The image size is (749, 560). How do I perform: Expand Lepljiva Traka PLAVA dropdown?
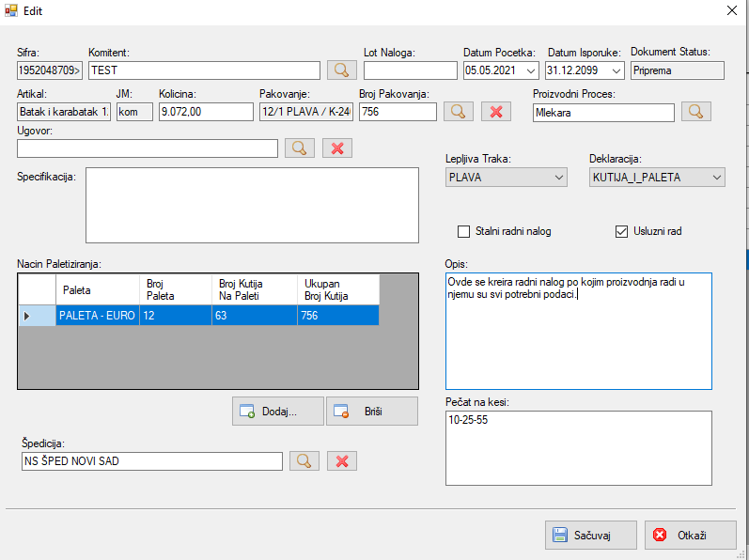point(559,178)
